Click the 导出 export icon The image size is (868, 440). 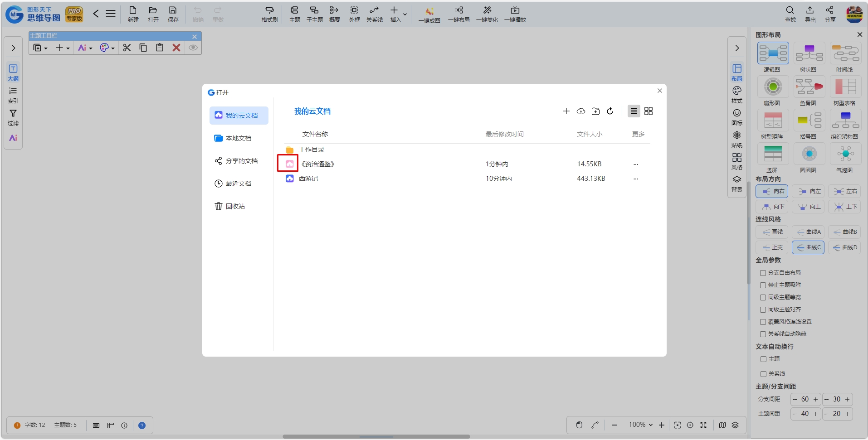click(x=810, y=14)
